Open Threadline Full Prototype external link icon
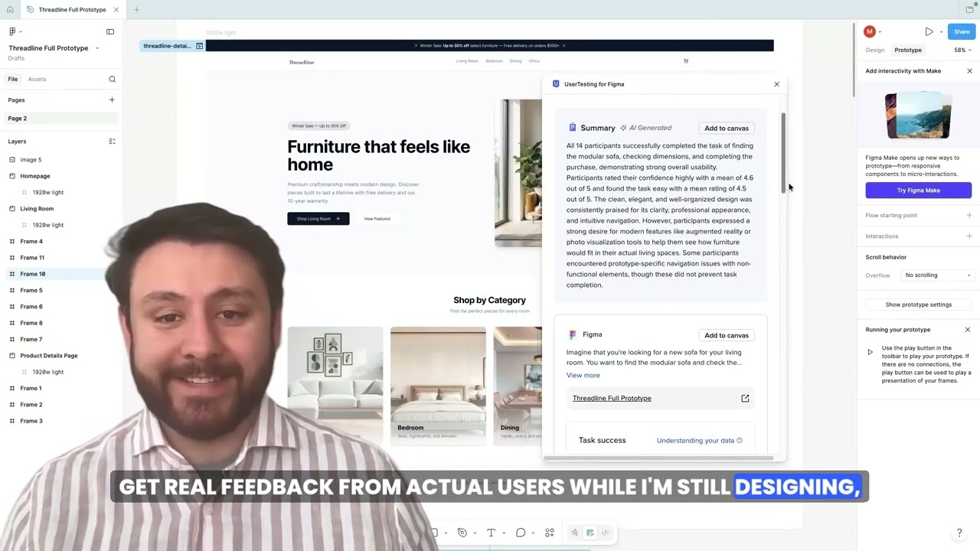Image resolution: width=980 pixels, height=551 pixels. point(745,398)
